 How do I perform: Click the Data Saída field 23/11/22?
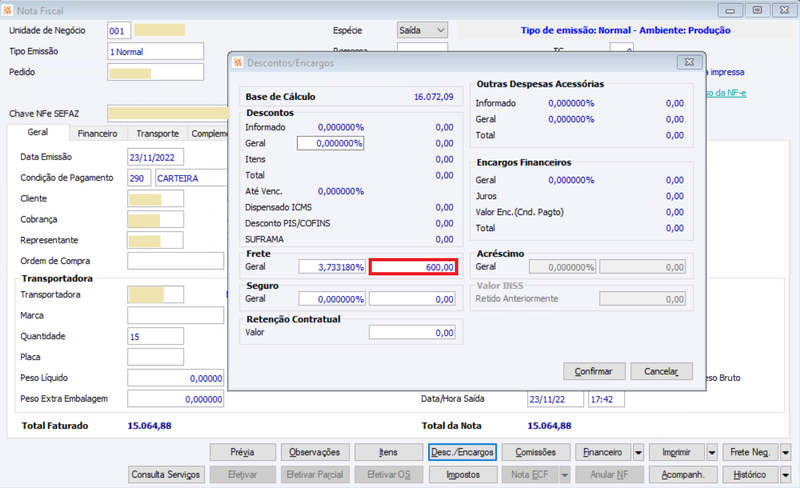click(x=555, y=399)
